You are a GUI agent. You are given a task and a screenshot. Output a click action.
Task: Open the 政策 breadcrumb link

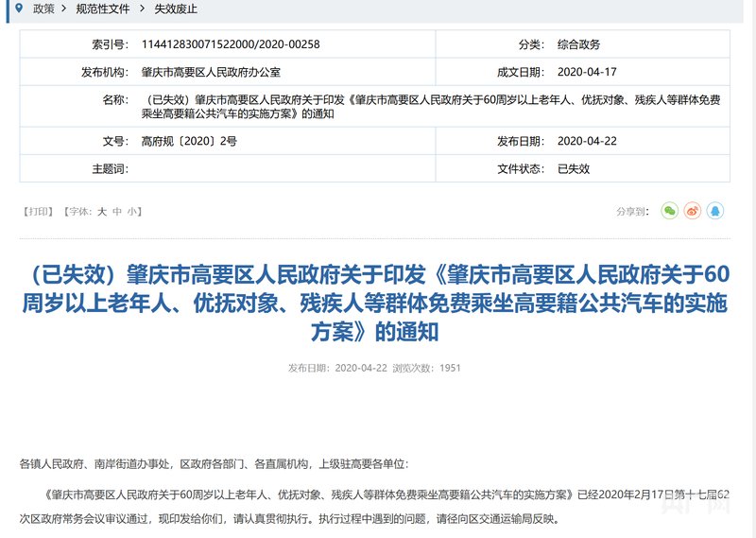pyautogui.click(x=43, y=9)
